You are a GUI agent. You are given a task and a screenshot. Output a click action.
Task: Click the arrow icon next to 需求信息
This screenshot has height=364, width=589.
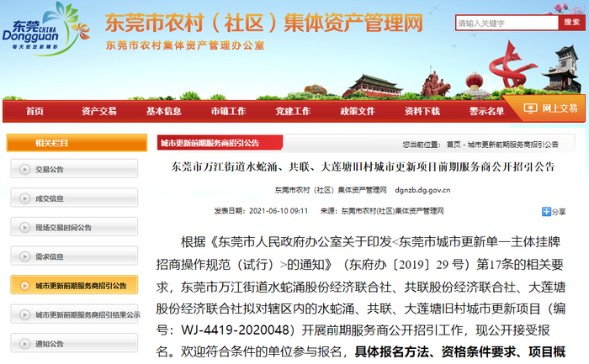24,256
